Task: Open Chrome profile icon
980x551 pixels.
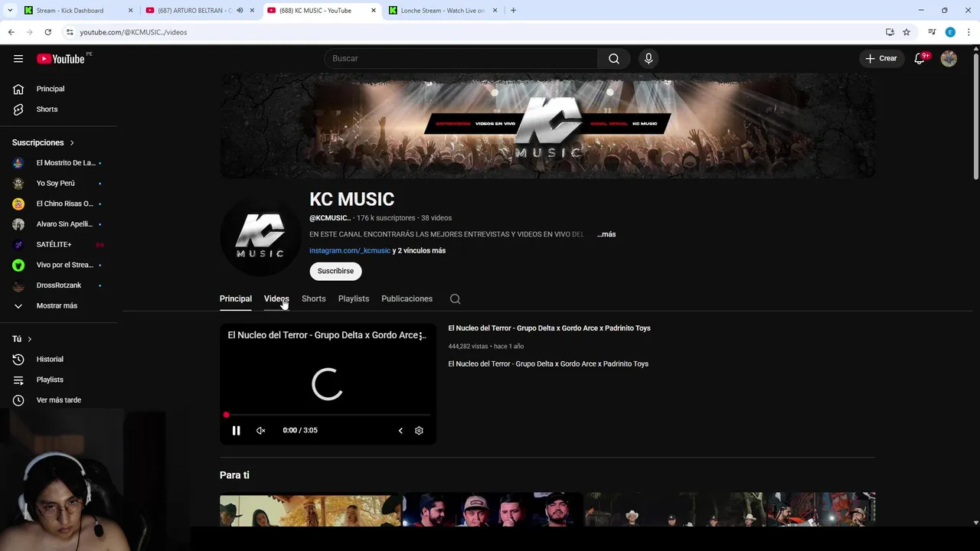Action: [950, 32]
